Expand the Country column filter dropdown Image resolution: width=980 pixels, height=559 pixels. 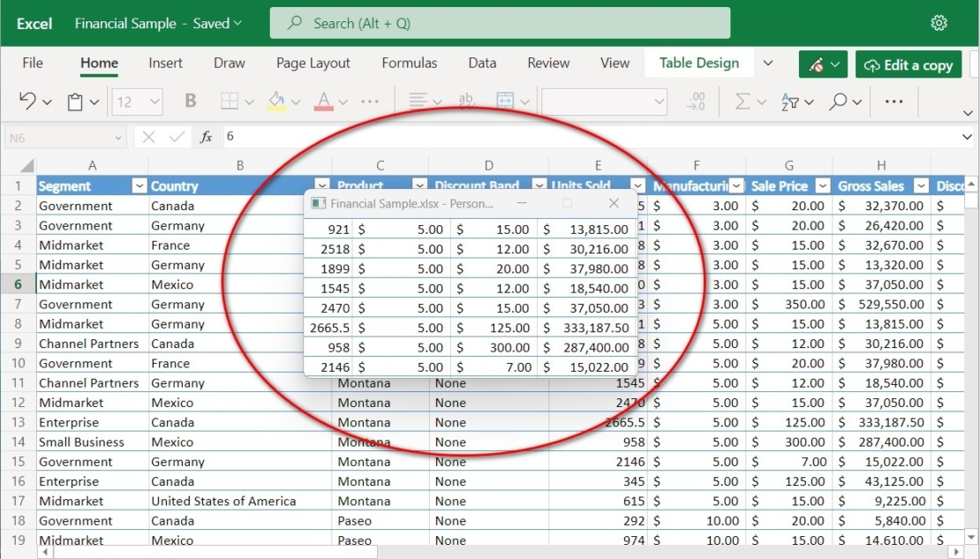(x=321, y=186)
